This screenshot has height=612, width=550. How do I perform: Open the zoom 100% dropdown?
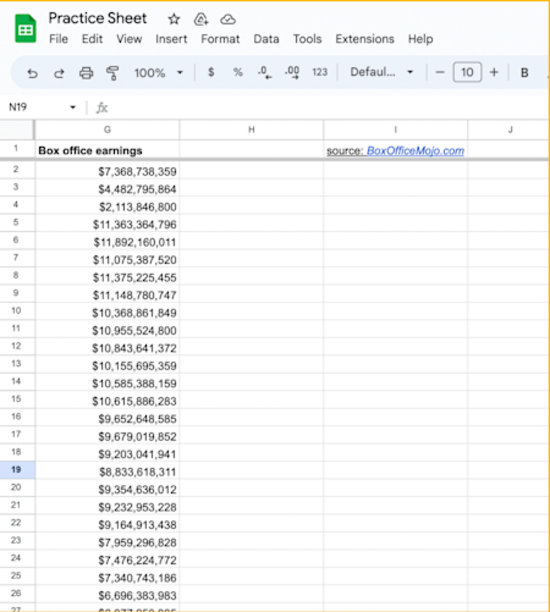(158, 73)
